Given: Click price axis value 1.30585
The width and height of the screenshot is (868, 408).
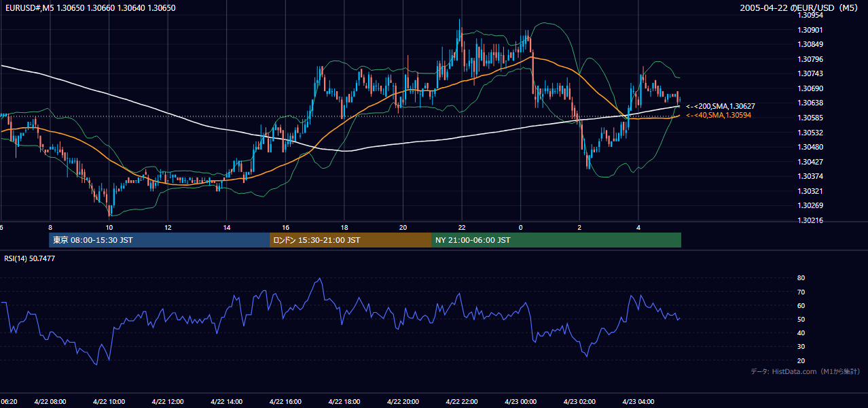Looking at the screenshot, I should tap(810, 118).
